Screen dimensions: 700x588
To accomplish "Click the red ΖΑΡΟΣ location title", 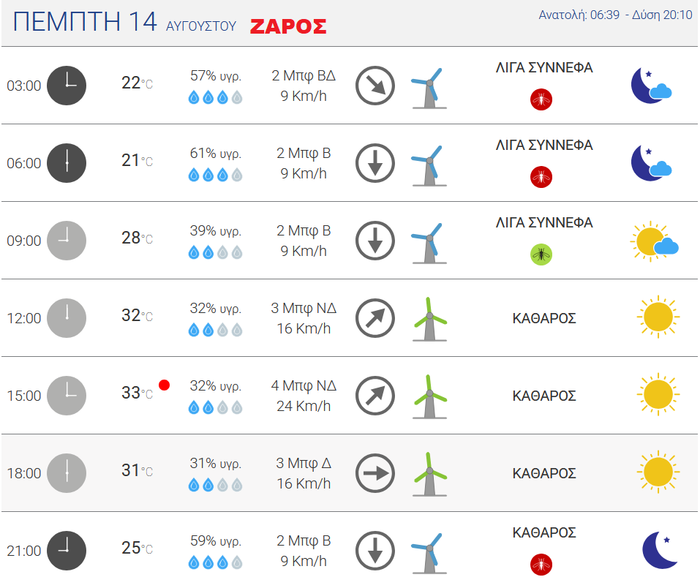I will [288, 26].
